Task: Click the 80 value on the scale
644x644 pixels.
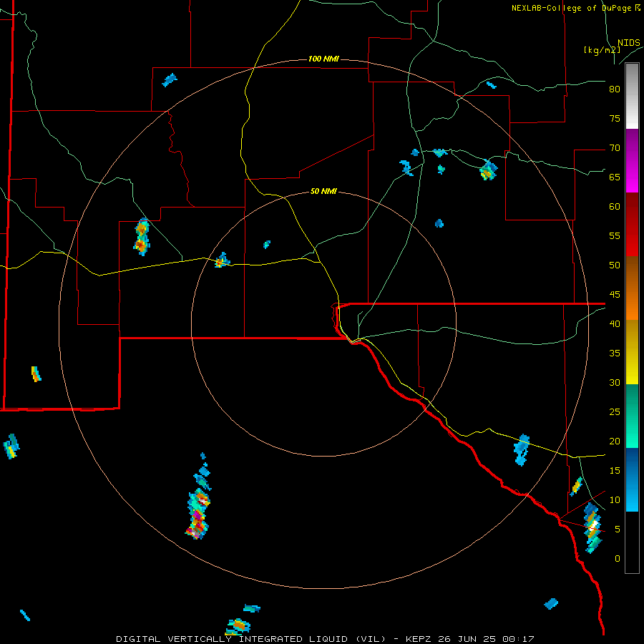Action: (615, 89)
